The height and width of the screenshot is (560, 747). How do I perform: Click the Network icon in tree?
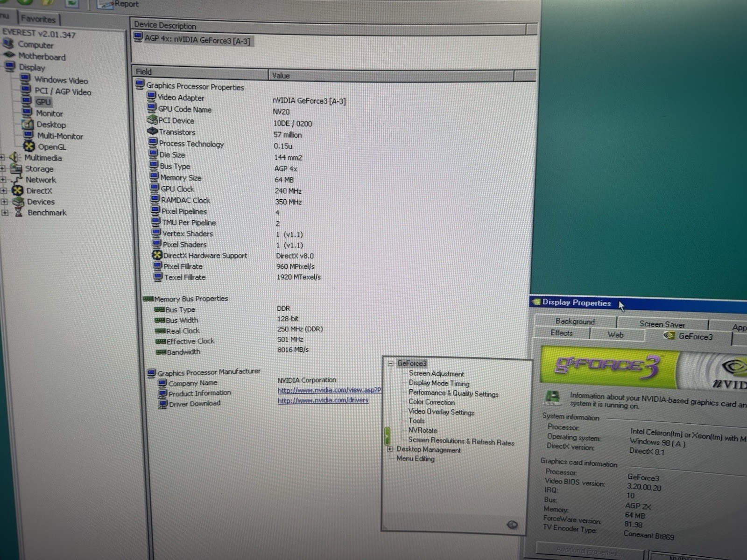[16, 179]
